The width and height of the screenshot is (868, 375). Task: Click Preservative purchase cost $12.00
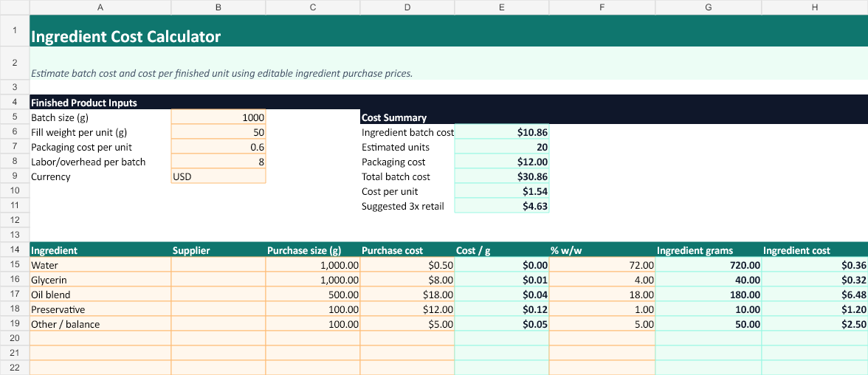click(407, 309)
